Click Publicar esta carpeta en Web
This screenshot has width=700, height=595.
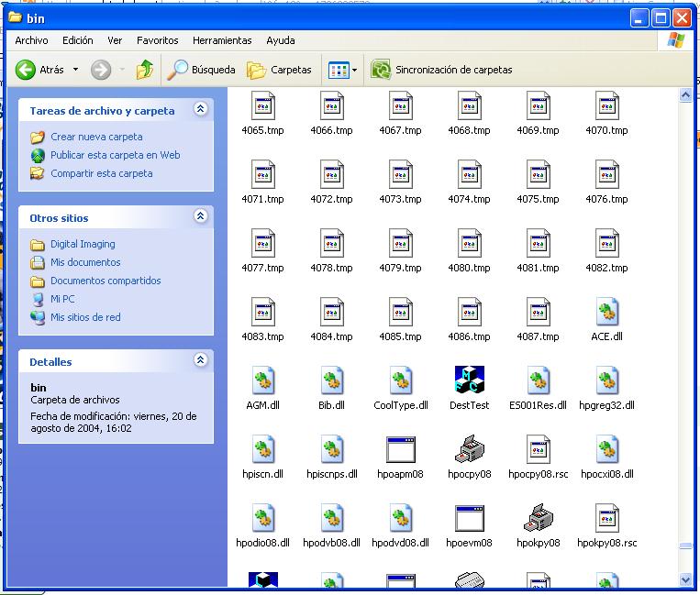(x=116, y=155)
